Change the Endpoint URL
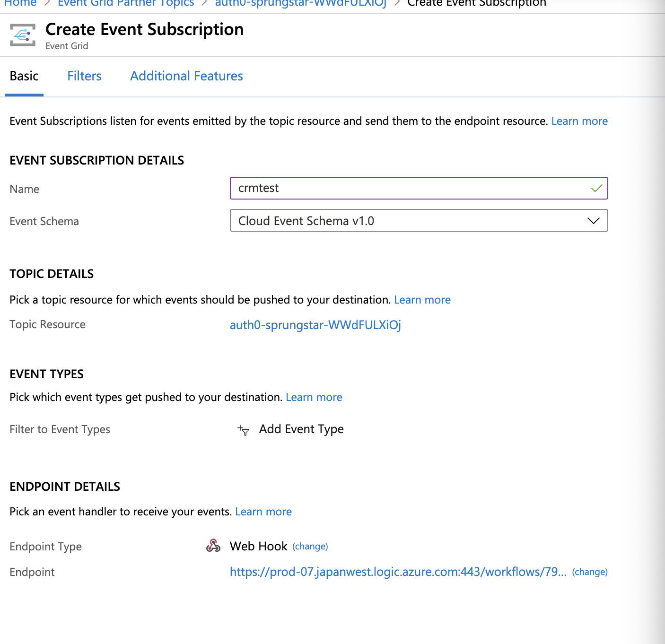Screen dimensions: 665x644 (x=590, y=572)
